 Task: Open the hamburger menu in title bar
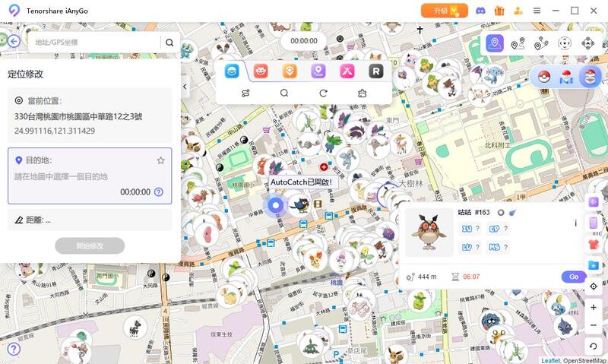[x=537, y=11]
